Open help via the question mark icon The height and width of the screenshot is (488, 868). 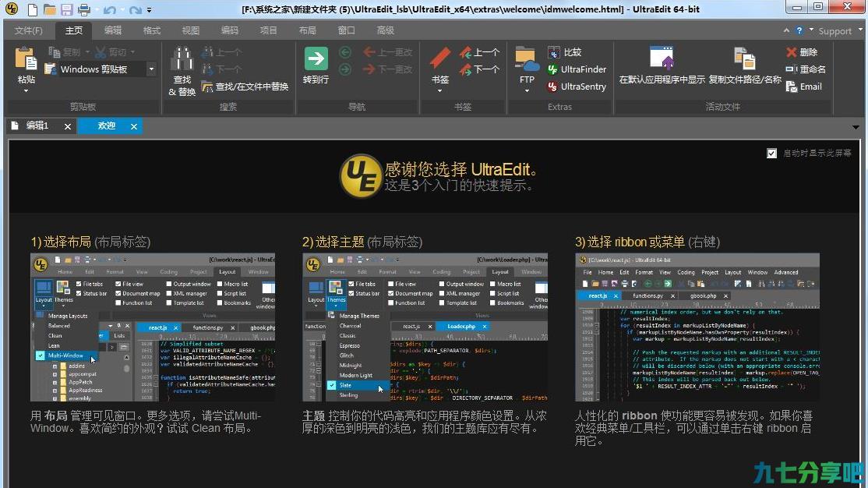coord(799,30)
